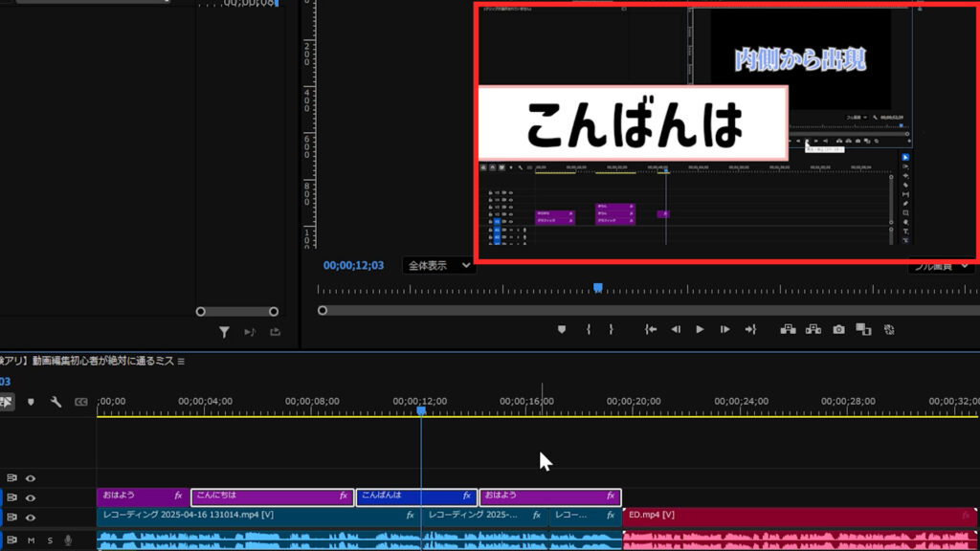Click the timeline playhead at 00;00;12;00
This screenshot has width=980, height=551.
421,410
